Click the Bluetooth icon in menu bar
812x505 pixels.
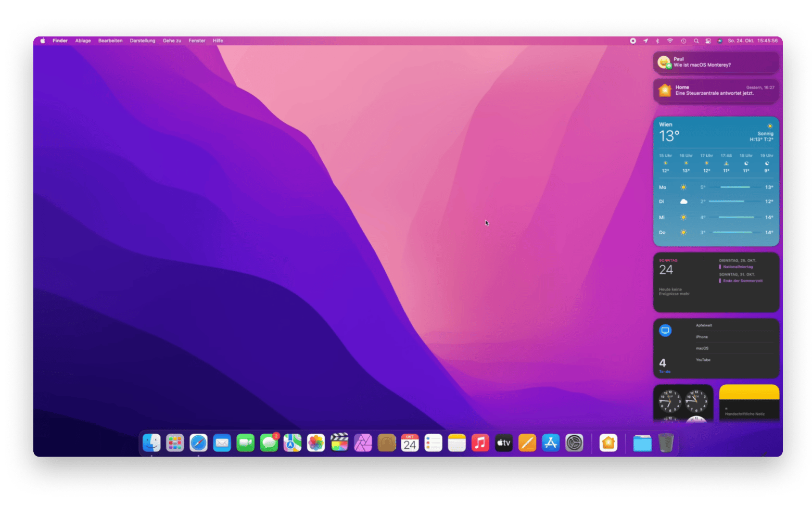[x=657, y=41]
